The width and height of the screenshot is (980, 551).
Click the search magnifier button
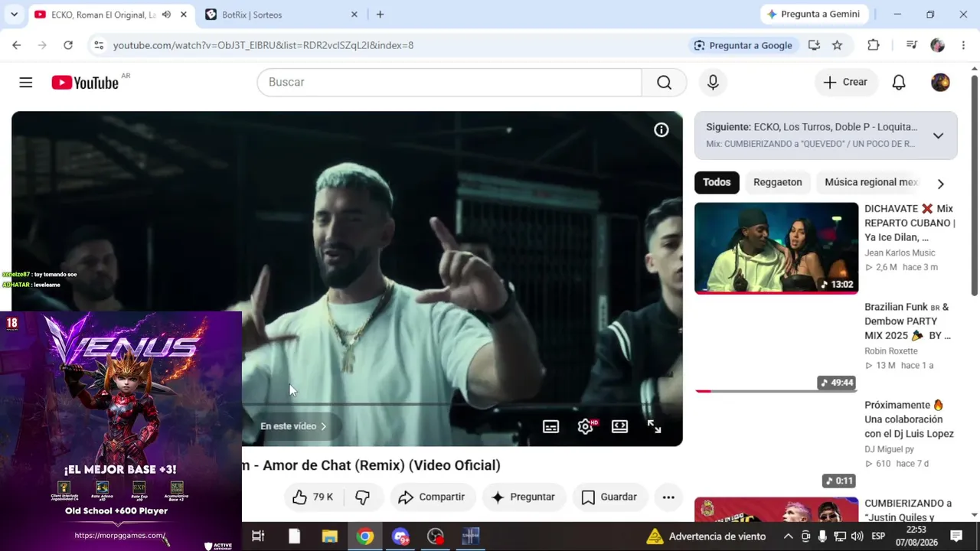[x=664, y=83]
